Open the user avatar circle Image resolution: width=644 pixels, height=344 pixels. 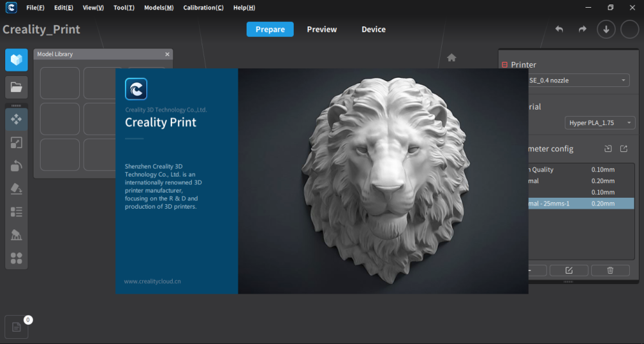click(630, 30)
